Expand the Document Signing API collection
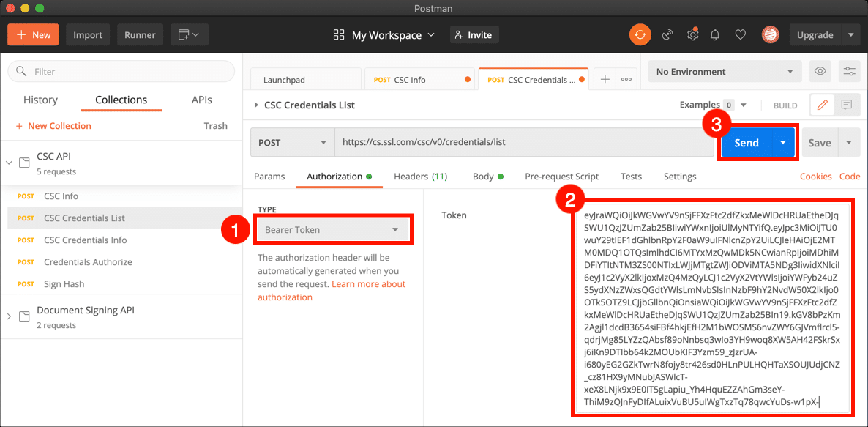 (10, 316)
